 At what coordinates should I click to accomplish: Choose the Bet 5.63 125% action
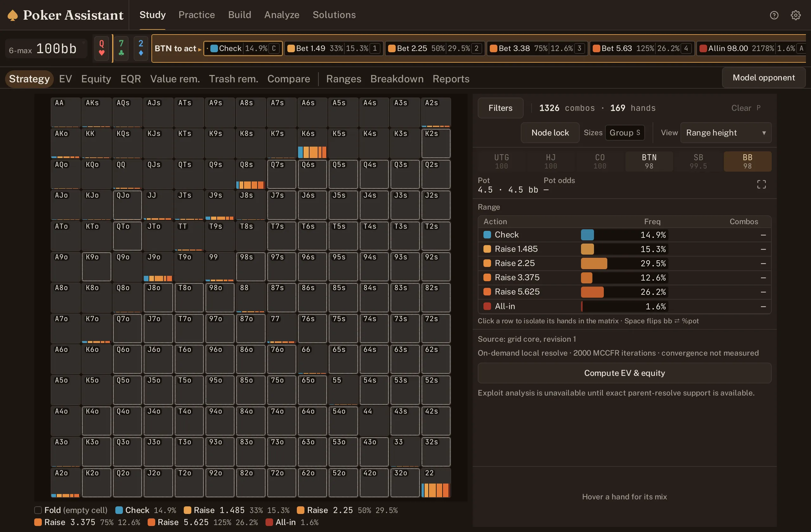(x=642, y=48)
